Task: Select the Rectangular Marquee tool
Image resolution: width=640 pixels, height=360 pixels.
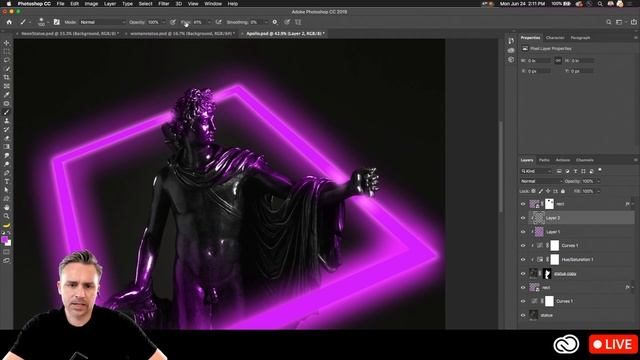Action: tap(7, 51)
